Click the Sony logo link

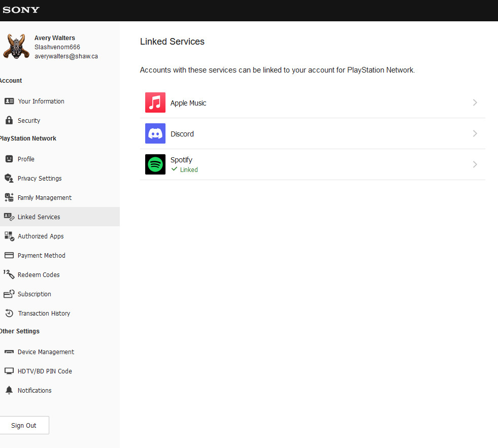click(x=21, y=10)
